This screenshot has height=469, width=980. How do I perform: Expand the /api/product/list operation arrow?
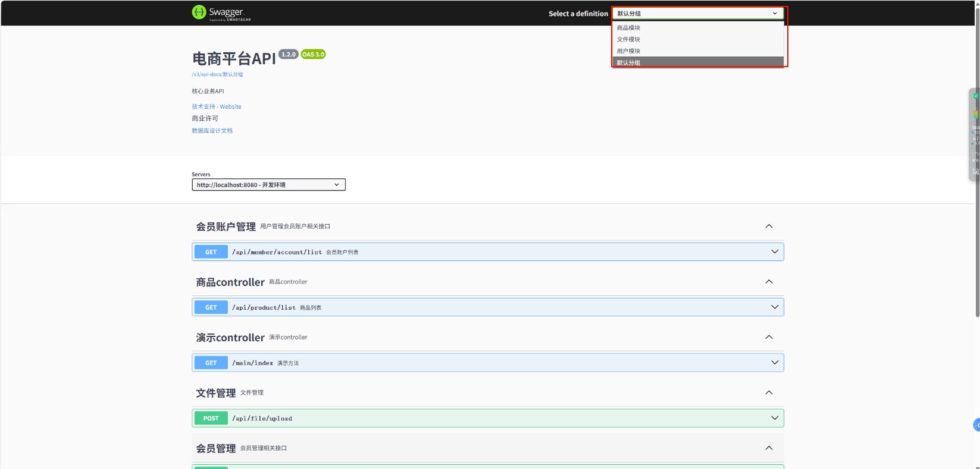[x=775, y=307]
